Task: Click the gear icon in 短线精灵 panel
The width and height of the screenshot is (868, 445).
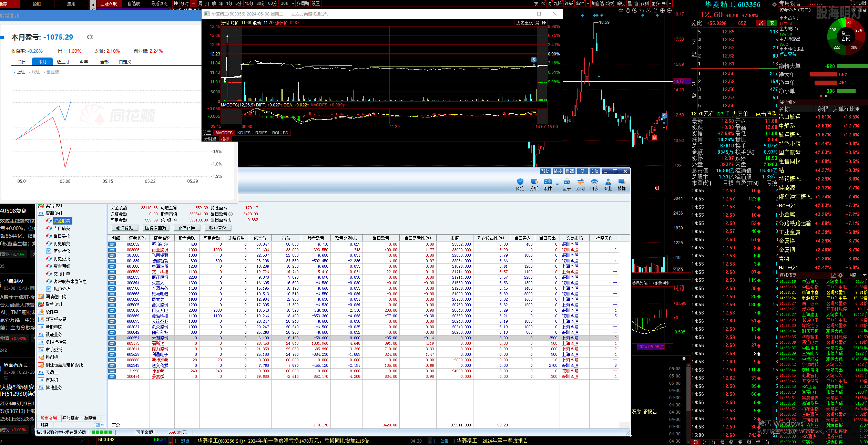Action: [x=840, y=275]
